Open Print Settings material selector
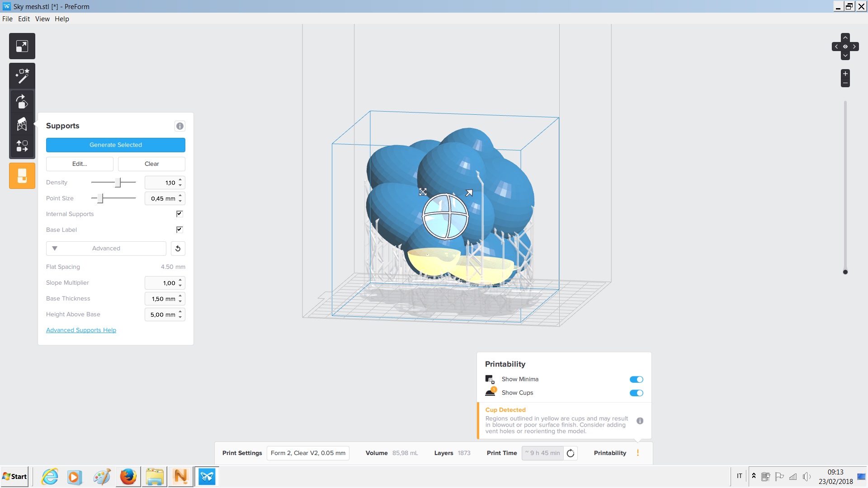Screen dimensions: 868x488 click(x=307, y=453)
